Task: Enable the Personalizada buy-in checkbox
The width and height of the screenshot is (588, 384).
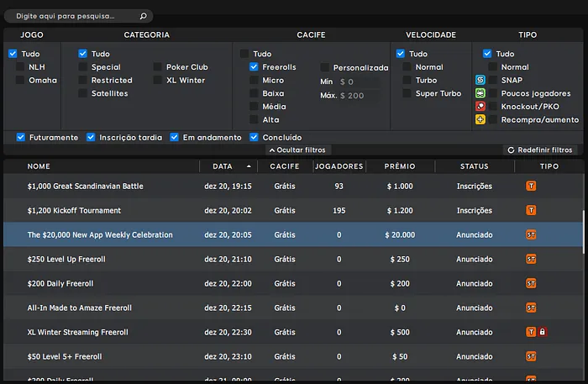Action: (x=325, y=67)
